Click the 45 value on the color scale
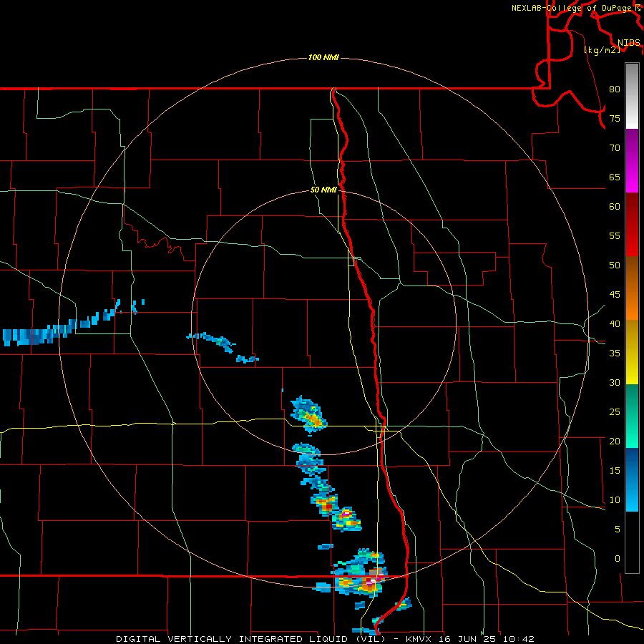 (615, 295)
